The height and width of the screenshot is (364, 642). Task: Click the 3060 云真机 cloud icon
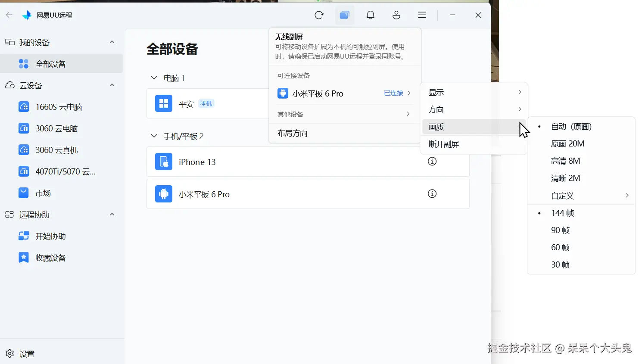(24, 150)
